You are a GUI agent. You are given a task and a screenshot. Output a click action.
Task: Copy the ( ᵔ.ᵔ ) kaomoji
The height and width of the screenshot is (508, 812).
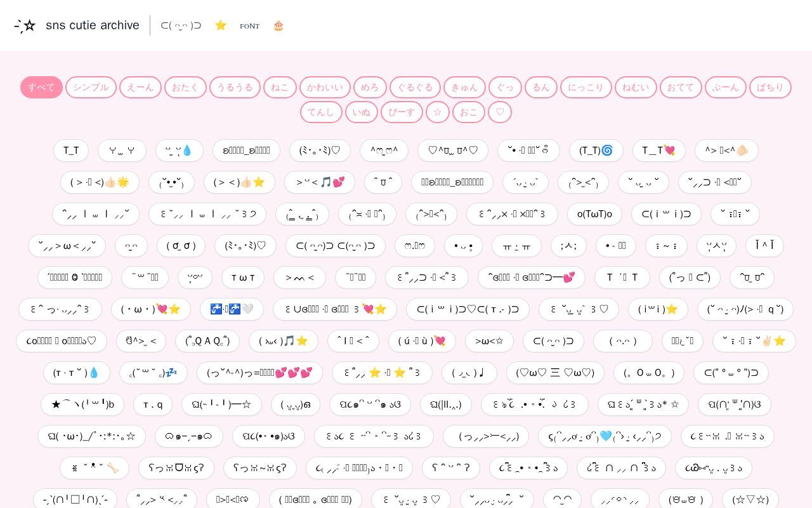point(623,341)
